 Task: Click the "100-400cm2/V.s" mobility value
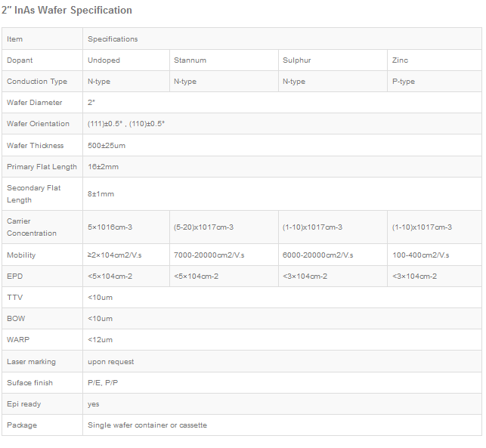click(421, 255)
